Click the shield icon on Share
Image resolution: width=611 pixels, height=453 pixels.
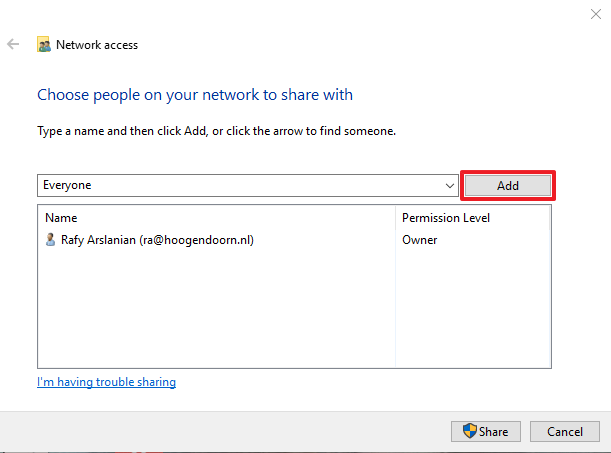470,431
